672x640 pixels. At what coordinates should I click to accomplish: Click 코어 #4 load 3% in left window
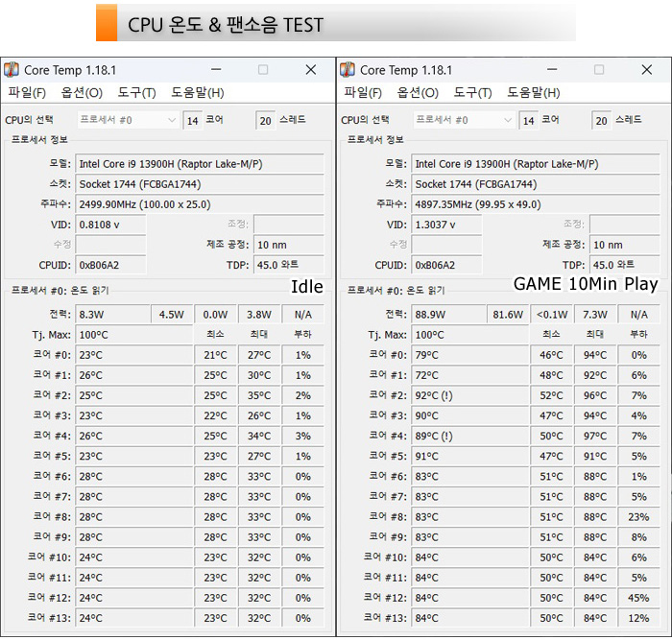tap(302, 436)
